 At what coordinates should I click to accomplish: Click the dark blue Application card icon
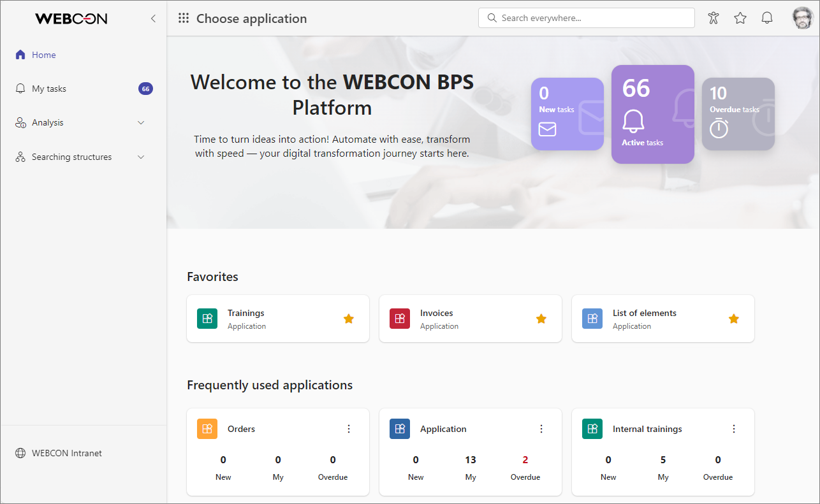pos(400,429)
